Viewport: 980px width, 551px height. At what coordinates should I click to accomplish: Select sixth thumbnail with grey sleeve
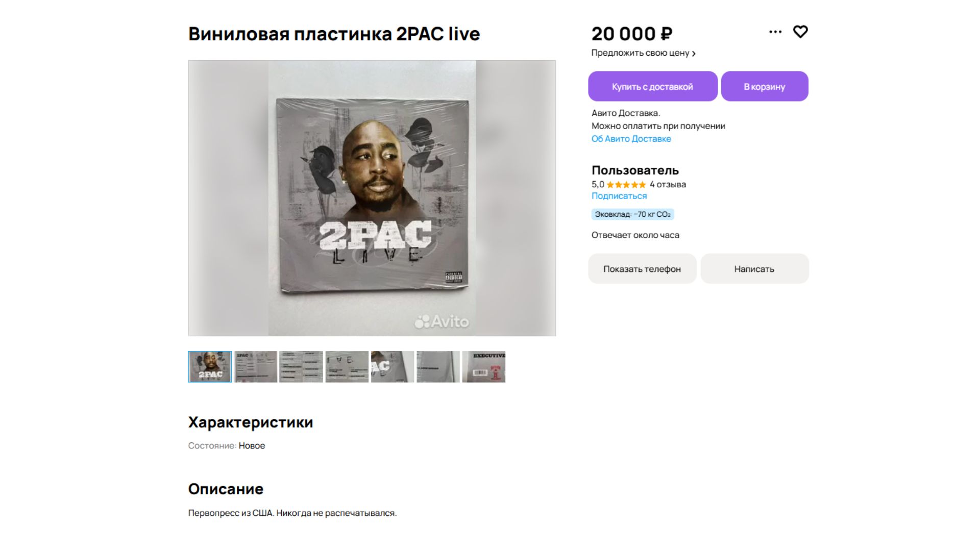pos(438,367)
